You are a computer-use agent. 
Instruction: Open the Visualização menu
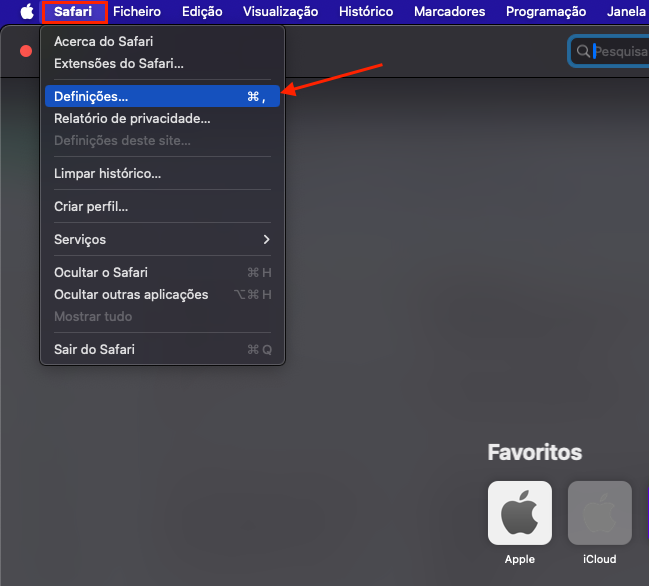click(281, 12)
